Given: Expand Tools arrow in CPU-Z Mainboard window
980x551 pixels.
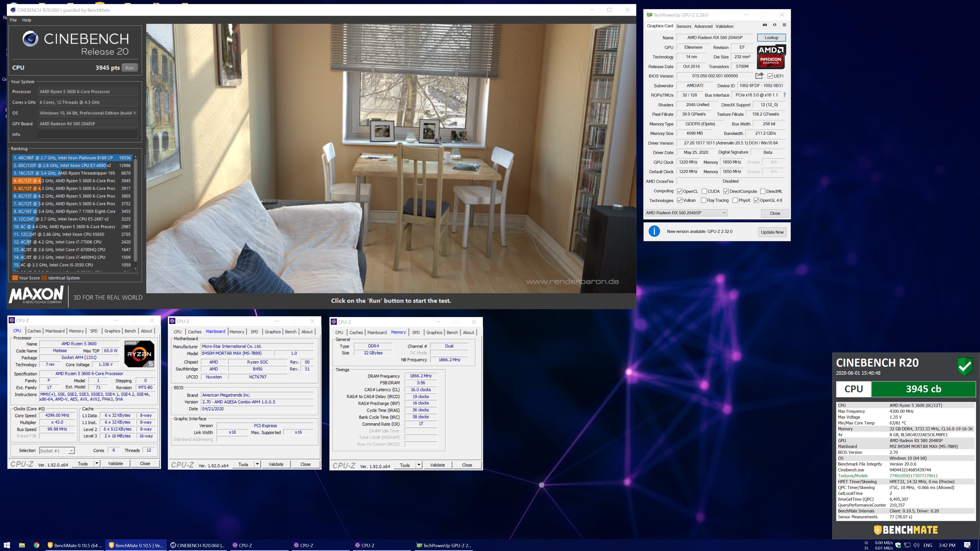Looking at the screenshot, I should pos(257,464).
